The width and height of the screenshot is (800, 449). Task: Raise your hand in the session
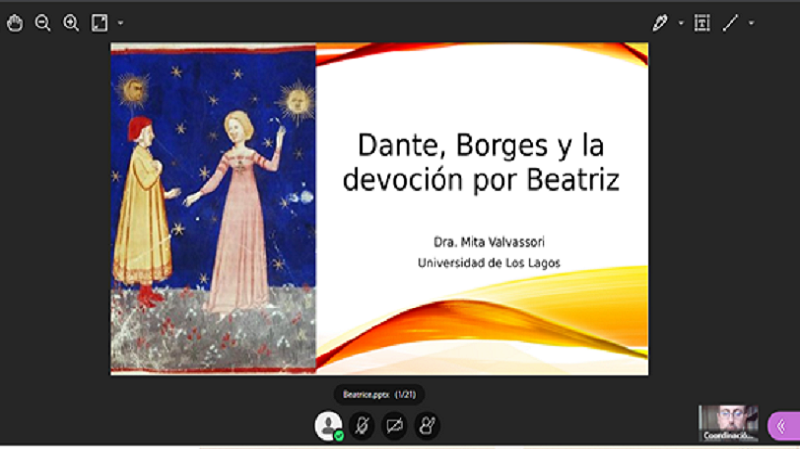[427, 426]
